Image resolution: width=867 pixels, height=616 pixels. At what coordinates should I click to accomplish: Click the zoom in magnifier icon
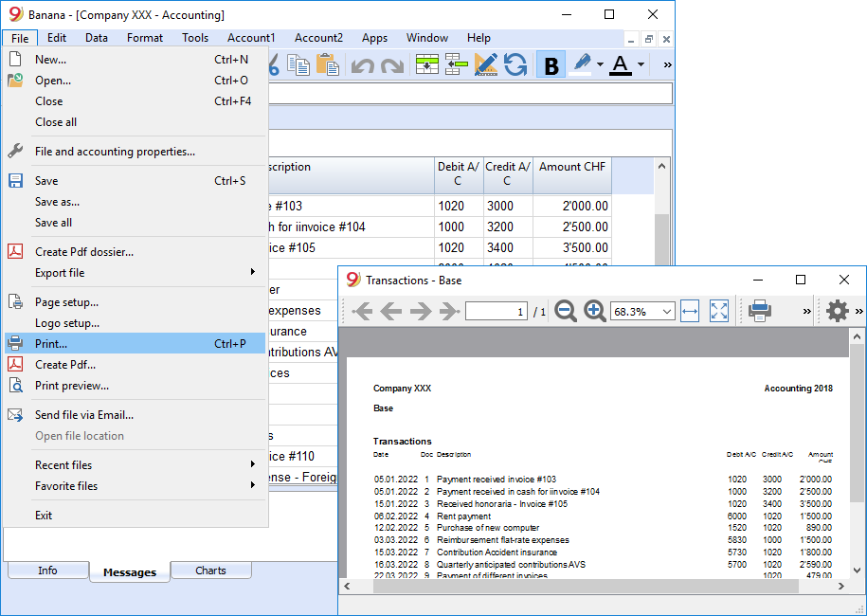pyautogui.click(x=595, y=312)
